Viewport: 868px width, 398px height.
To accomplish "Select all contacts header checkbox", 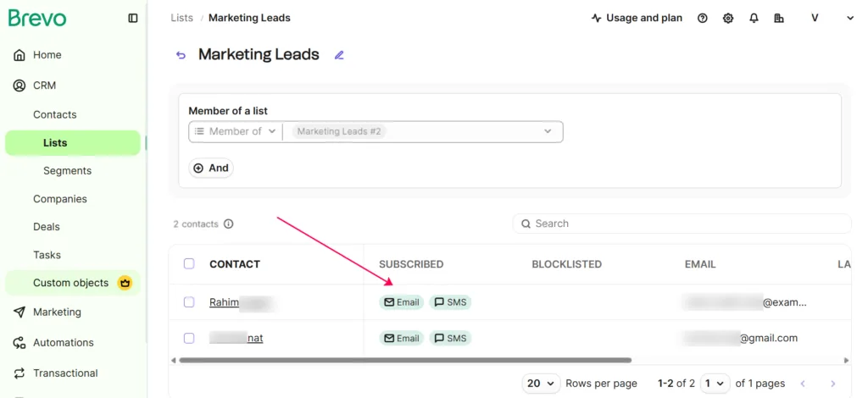I will coord(189,263).
